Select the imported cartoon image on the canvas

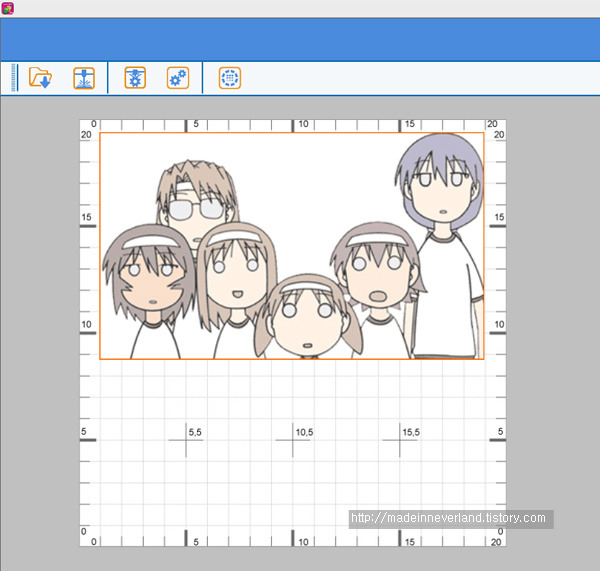coord(292,246)
